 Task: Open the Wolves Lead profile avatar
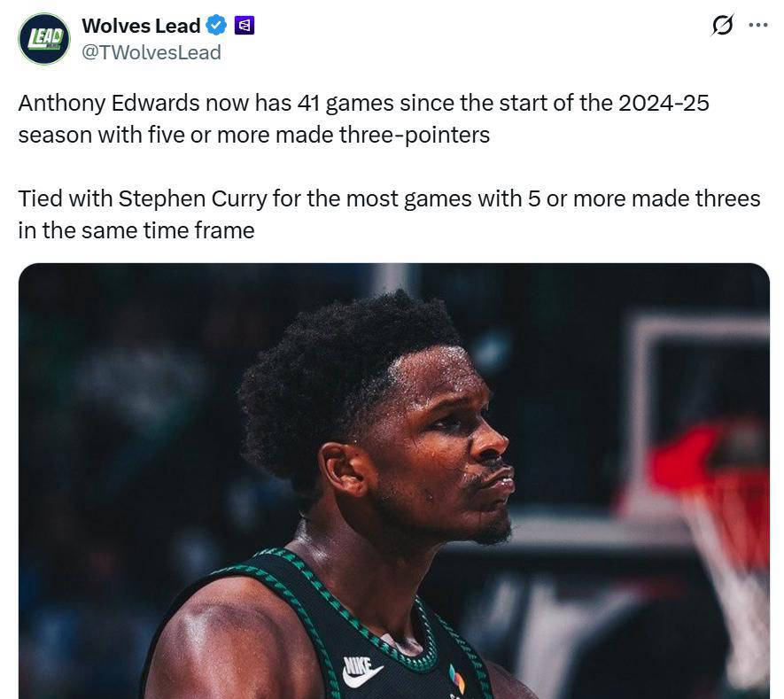point(44,38)
